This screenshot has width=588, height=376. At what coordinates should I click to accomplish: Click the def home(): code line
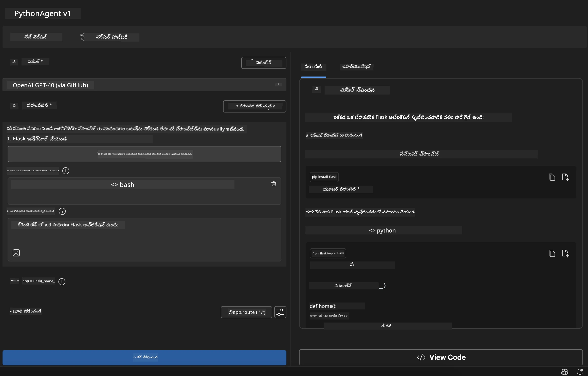coord(323,306)
